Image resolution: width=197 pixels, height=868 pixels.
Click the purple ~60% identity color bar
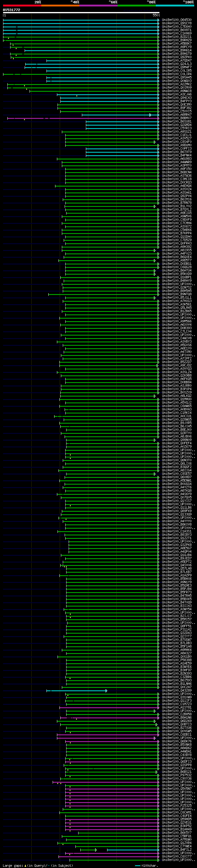pos(98,6)
